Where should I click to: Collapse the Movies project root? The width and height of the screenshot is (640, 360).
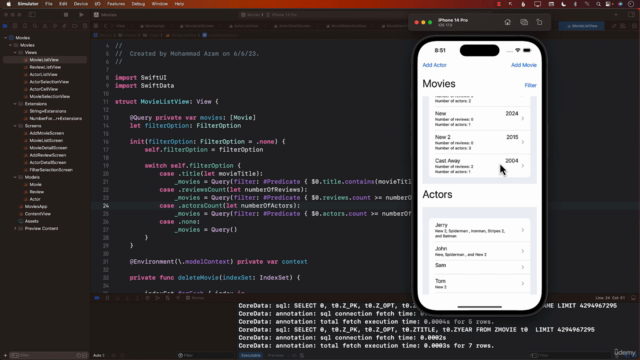[x=5, y=38]
